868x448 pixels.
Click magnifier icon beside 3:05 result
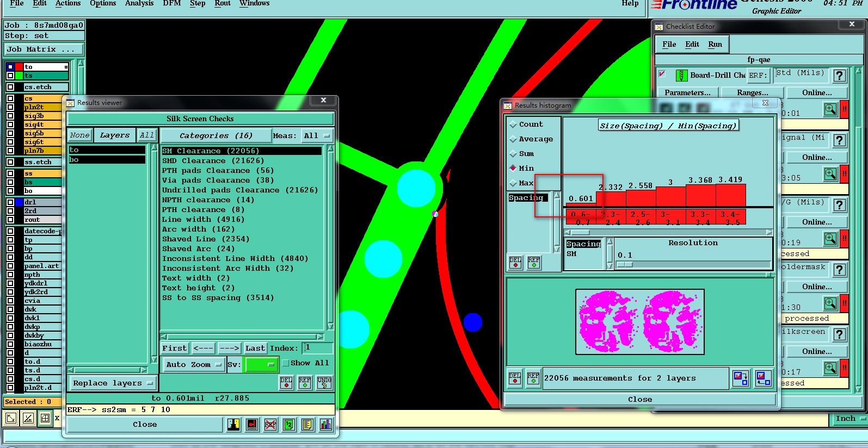[830, 174]
